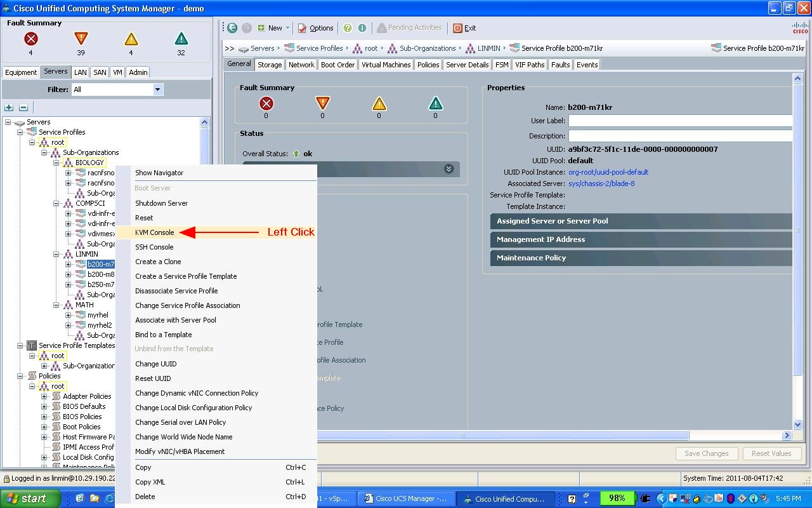Select the Local Disk Config tree item
Image resolution: width=812 pixels, height=508 pixels.
[x=88, y=457]
